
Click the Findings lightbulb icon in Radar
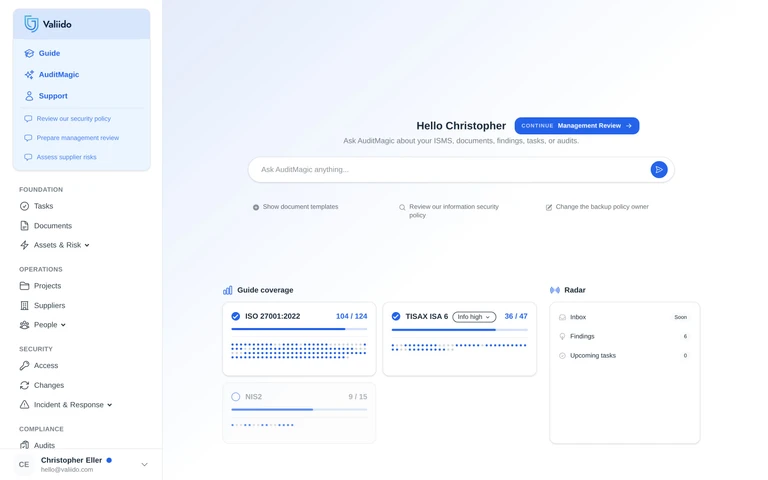point(562,336)
